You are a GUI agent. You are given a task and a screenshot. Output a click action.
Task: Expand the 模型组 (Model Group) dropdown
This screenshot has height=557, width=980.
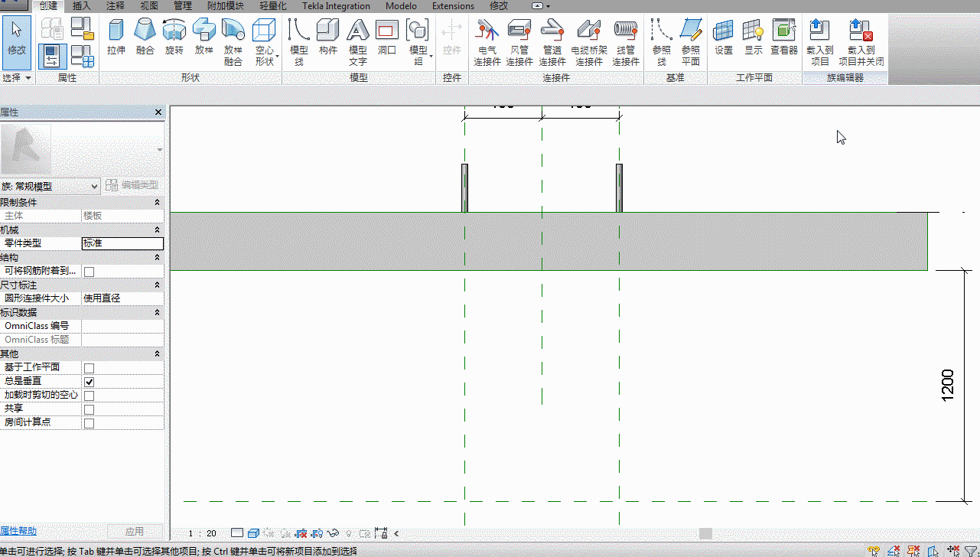coord(418,42)
